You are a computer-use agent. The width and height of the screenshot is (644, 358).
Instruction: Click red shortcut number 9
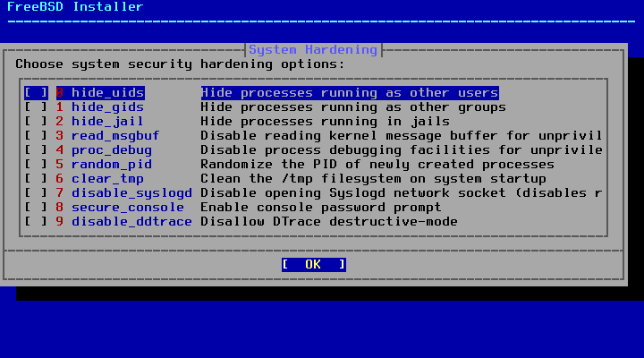[x=60, y=222]
